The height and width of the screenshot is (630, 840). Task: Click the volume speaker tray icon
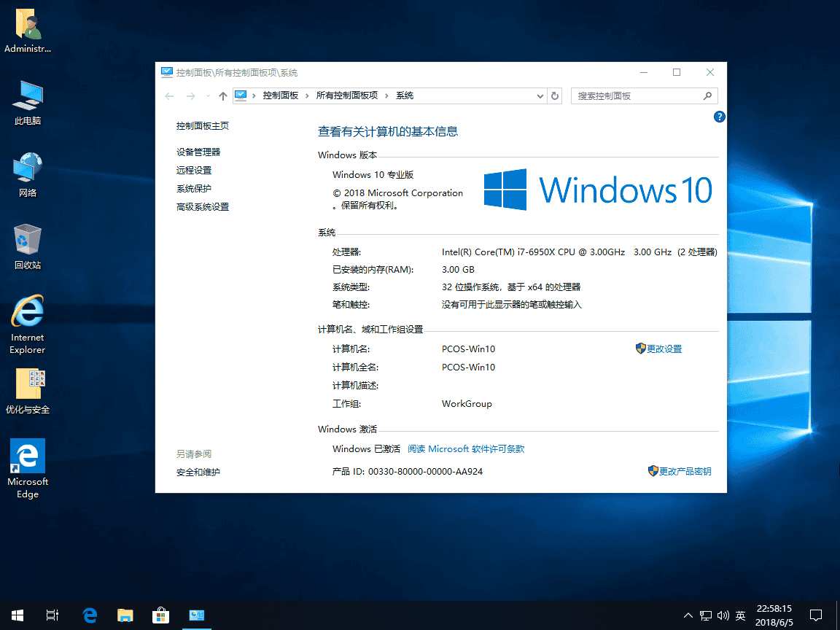pos(723,615)
